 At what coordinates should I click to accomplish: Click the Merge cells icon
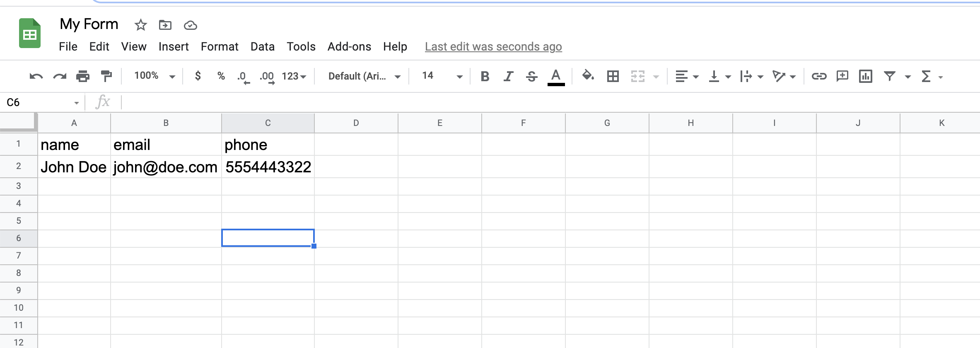638,76
